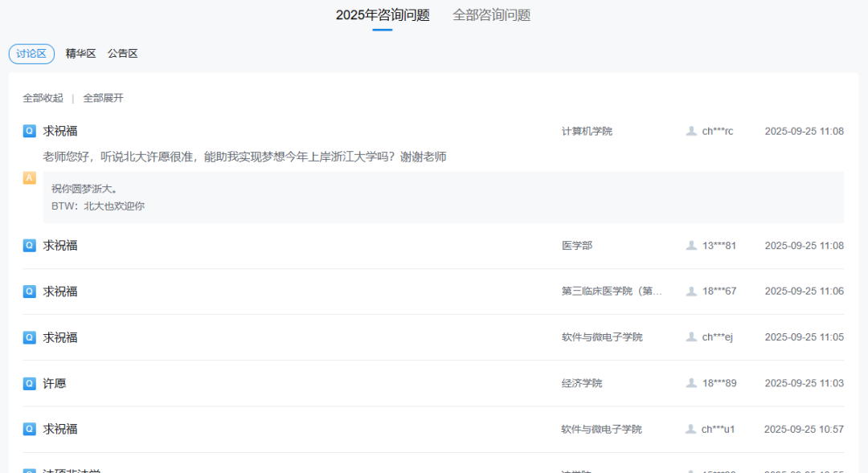Viewport: 868px width, 473px height.
Task: Click the Q icon of the 计算机学院 question
Action: point(30,131)
